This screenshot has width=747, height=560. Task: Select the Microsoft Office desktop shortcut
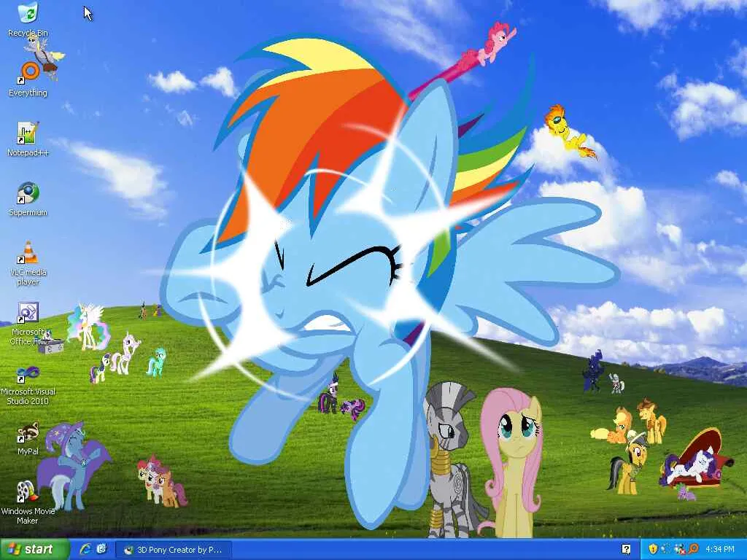coord(28,324)
